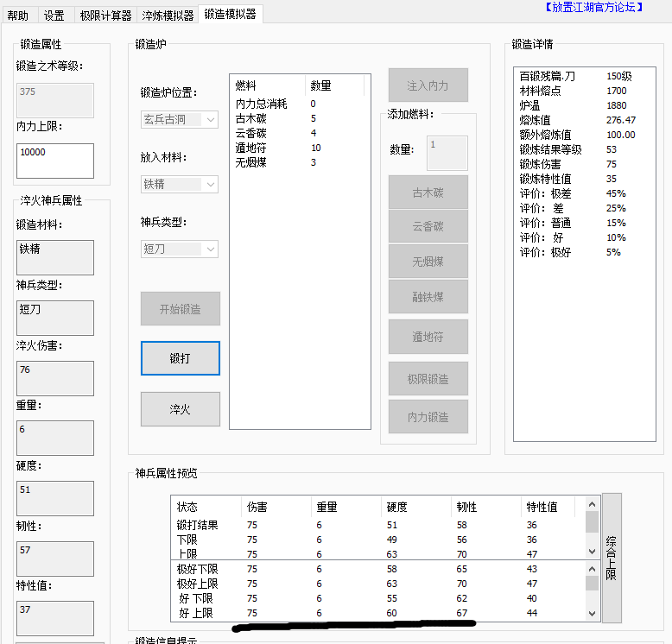Click the 锻打 button
672x644 pixels.
coord(180,358)
